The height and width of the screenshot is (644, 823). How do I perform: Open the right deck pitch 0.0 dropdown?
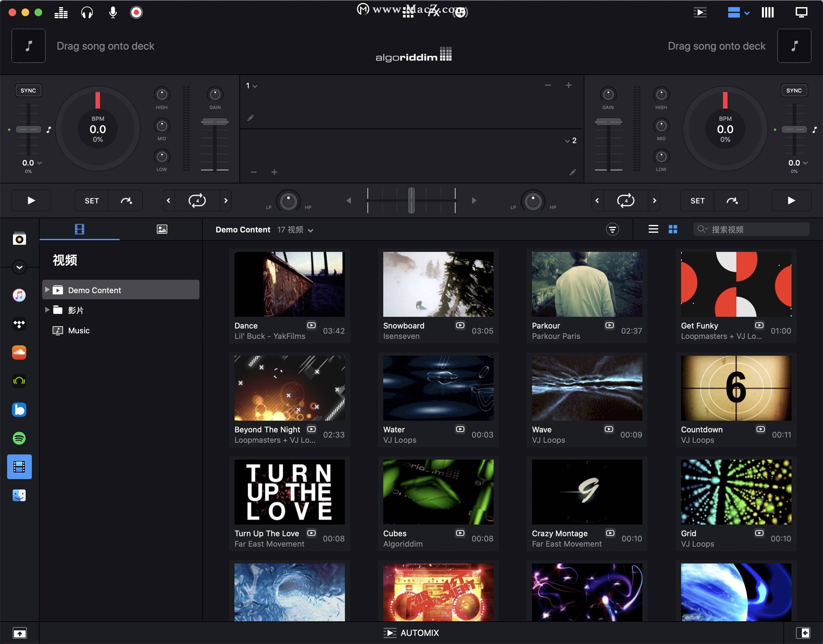pyautogui.click(x=798, y=163)
